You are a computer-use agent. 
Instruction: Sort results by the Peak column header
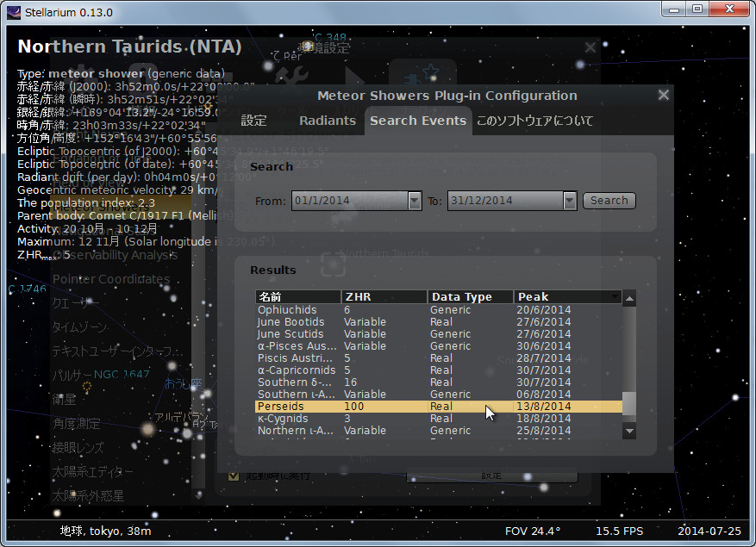coord(568,296)
